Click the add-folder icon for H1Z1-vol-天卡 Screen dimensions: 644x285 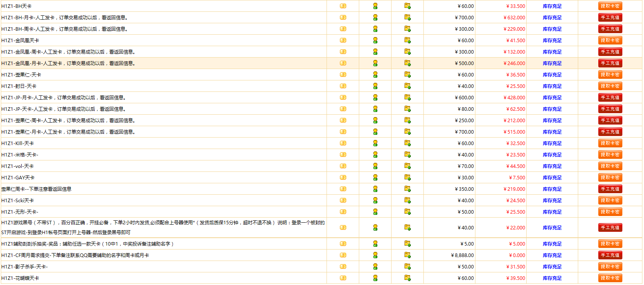click(x=408, y=166)
